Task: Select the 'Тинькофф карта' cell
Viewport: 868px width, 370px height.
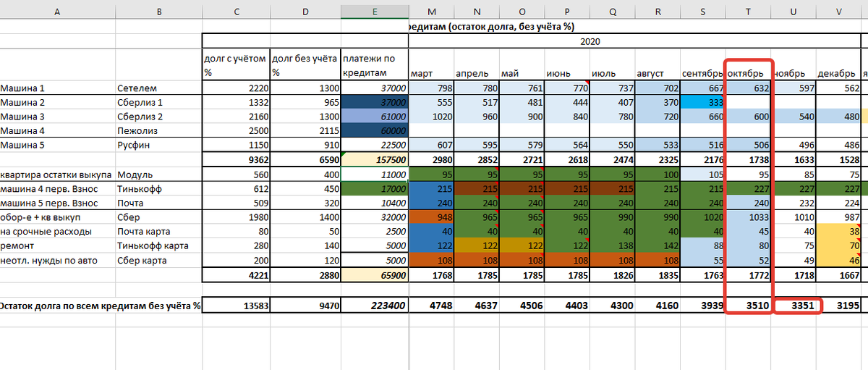Action: point(158,246)
